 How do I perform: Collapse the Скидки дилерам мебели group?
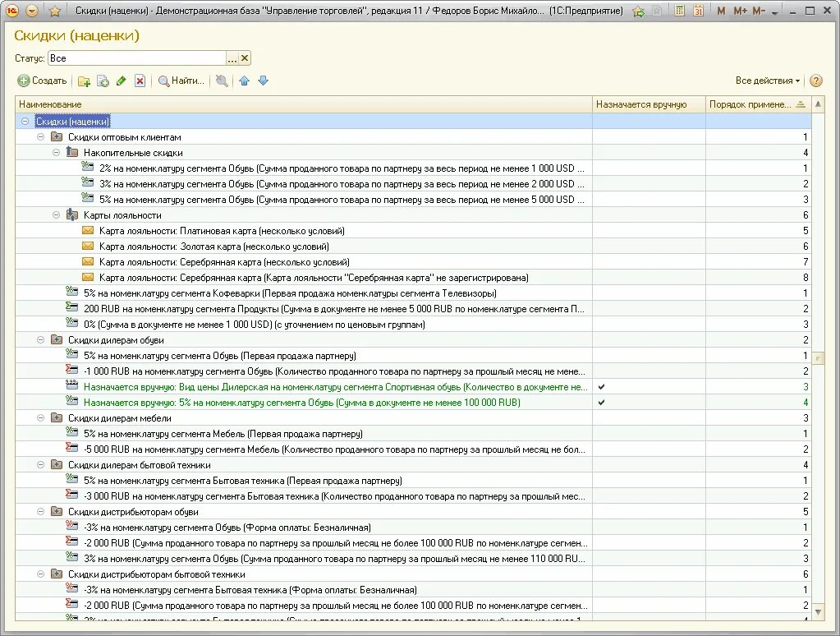point(40,417)
